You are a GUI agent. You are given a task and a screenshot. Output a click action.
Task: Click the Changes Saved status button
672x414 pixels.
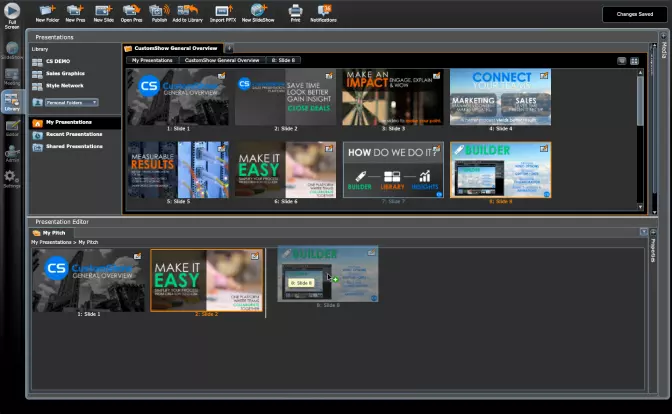(x=635, y=14)
